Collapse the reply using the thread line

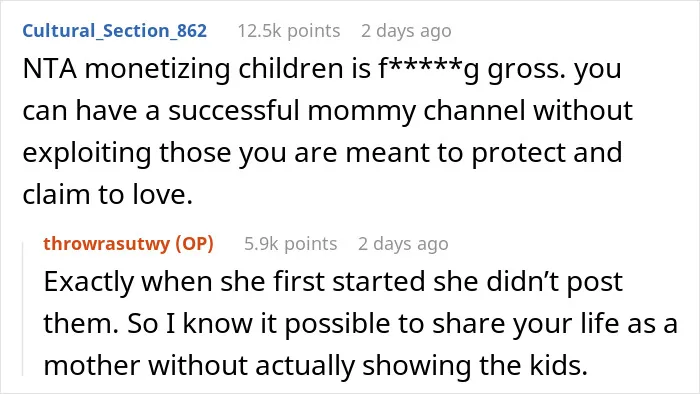(x=23, y=309)
